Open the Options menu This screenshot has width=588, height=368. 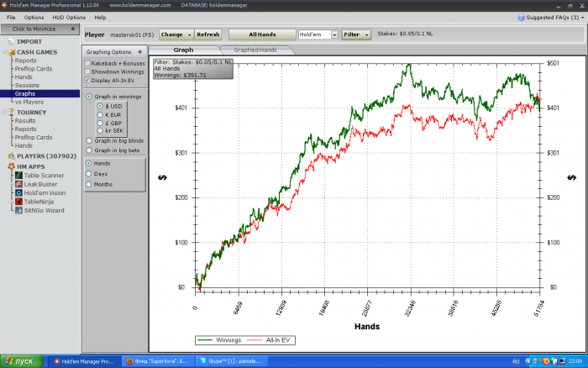pos(34,18)
